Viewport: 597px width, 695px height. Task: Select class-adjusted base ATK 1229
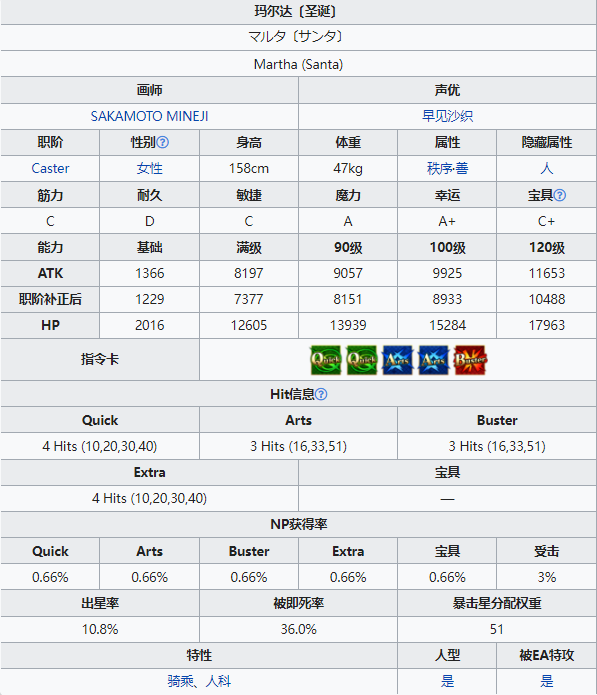pos(149,299)
